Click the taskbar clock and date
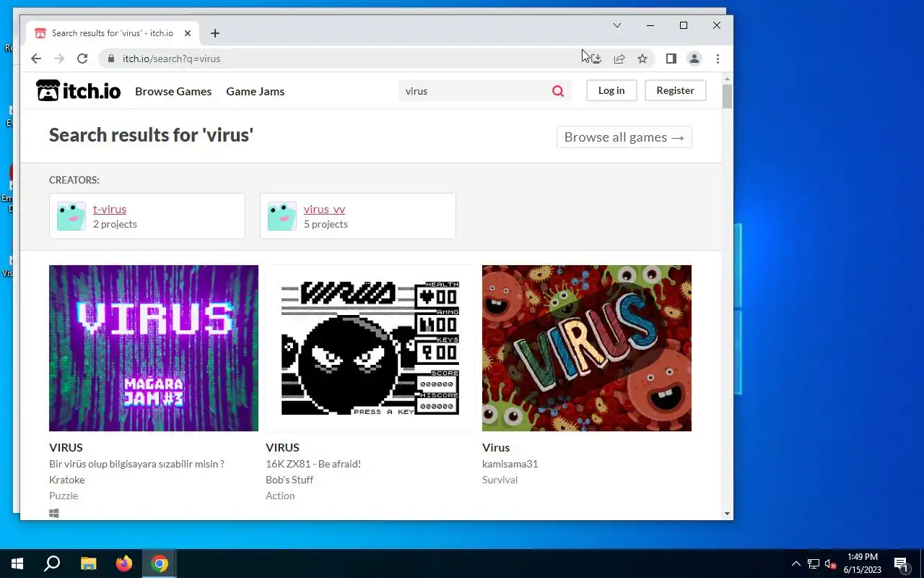Viewport: 924px width, 578px height. coord(863,564)
